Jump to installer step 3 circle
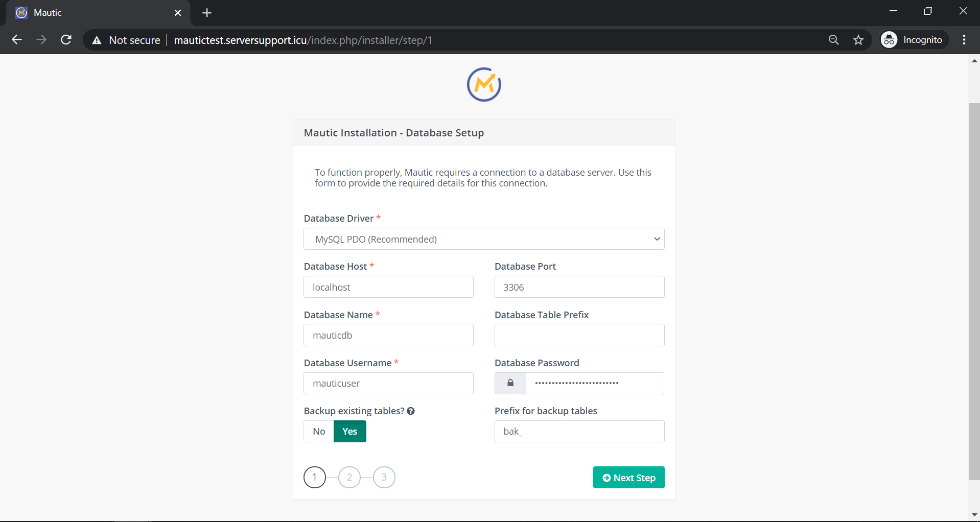 tap(384, 477)
